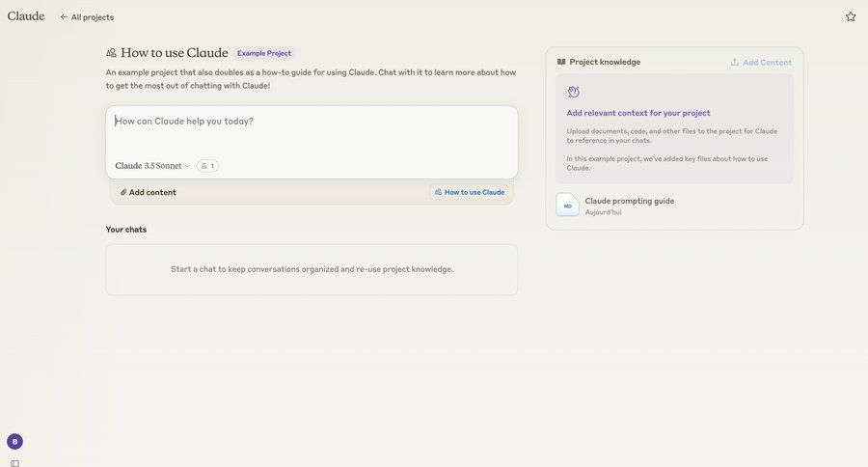Click the Project knowledge panel title

point(605,62)
